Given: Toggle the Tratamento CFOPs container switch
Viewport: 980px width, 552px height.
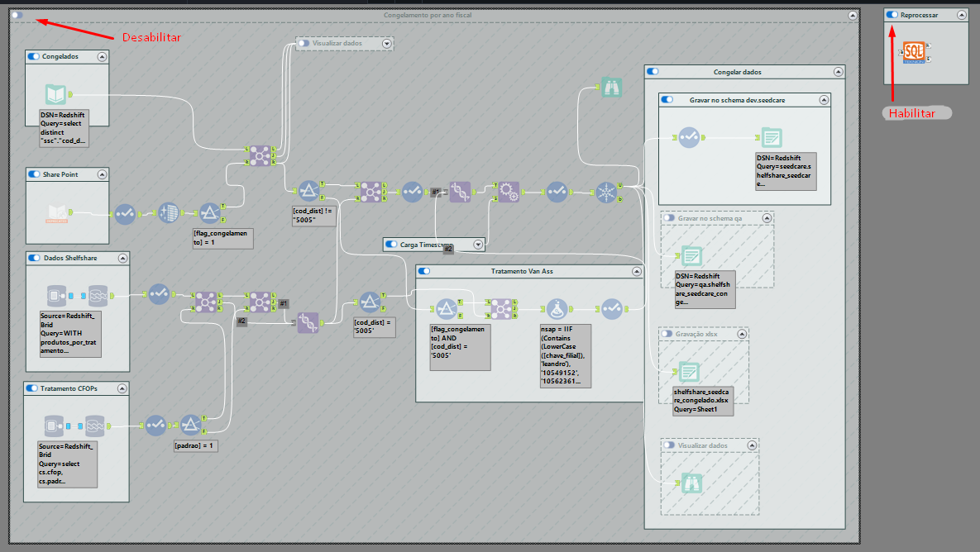Looking at the screenshot, I should point(32,388).
